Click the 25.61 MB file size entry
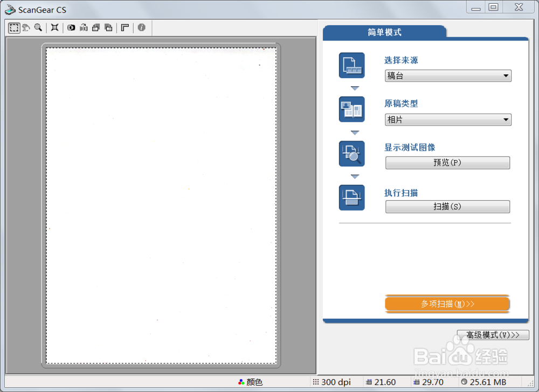The width and height of the screenshot is (539, 392). tap(483, 382)
